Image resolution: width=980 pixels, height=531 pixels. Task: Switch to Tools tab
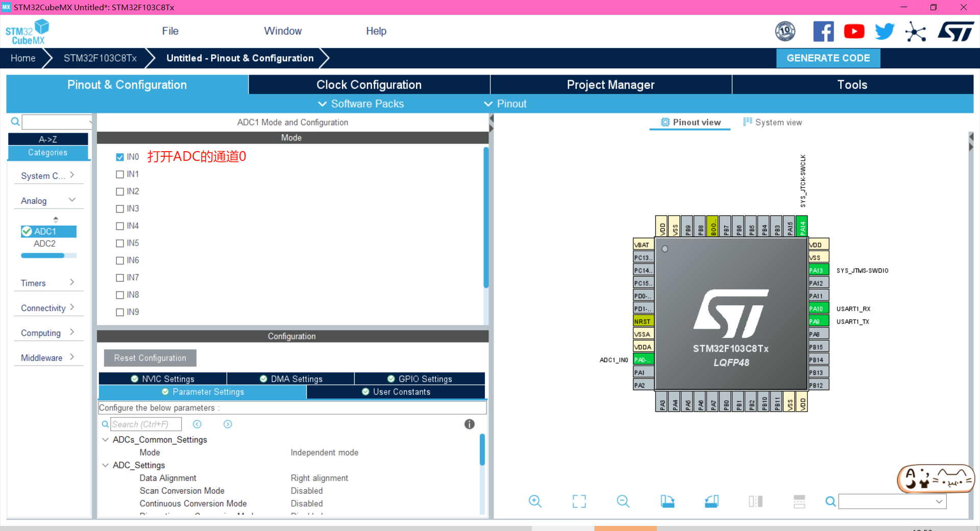(x=852, y=85)
